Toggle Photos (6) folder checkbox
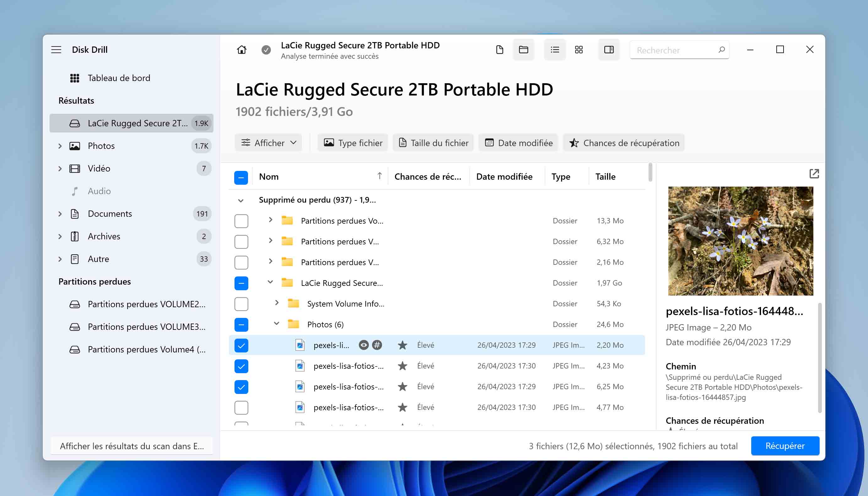868x496 pixels. 241,325
